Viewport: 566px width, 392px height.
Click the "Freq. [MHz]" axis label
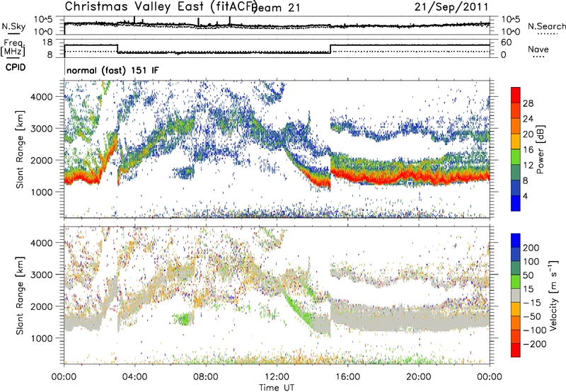13,47
